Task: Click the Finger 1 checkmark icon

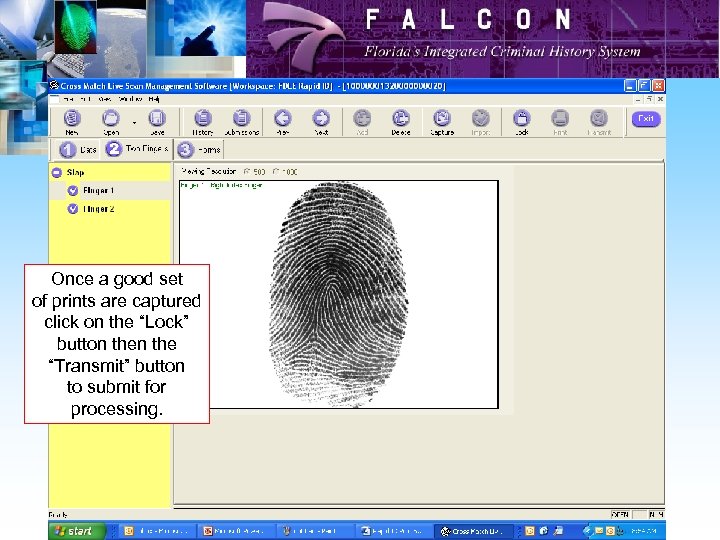Action: [x=73, y=191]
